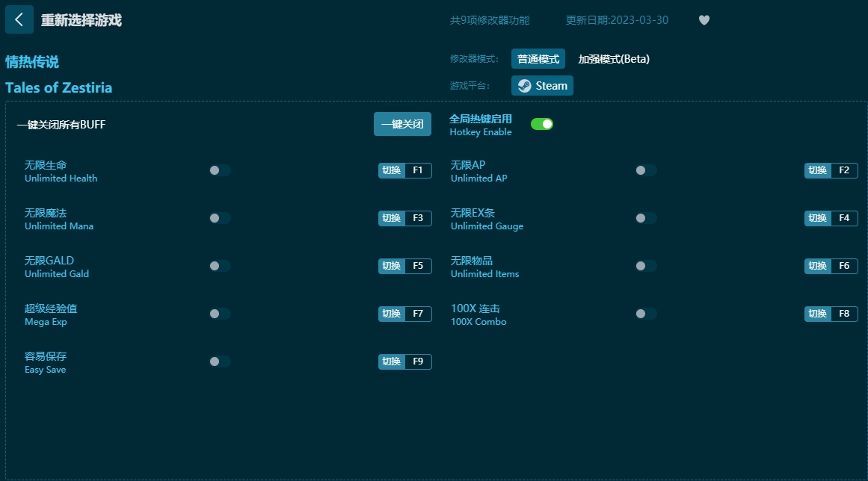This screenshot has height=481, width=868.
Task: Click the 游戏平台 label
Action: (x=470, y=86)
